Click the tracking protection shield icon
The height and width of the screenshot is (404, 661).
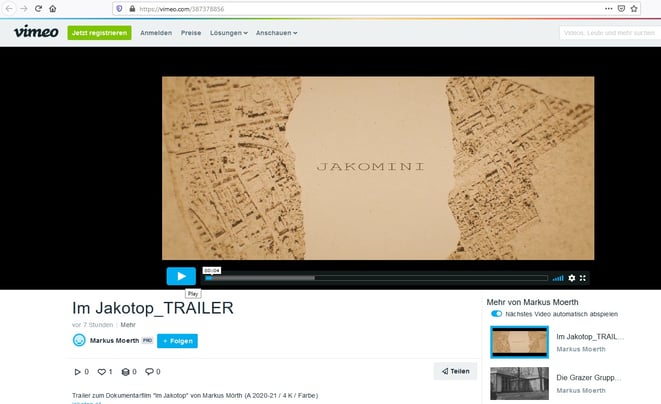[x=119, y=8]
